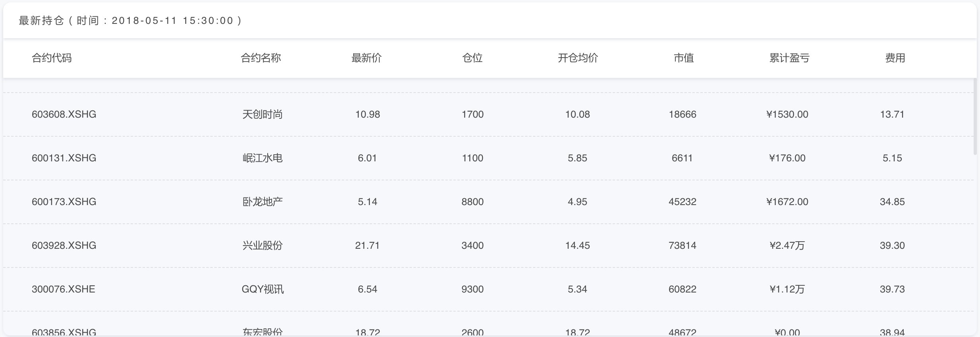The height and width of the screenshot is (337, 980).
Task: Open the 兴业股份 stock name
Action: [x=262, y=246]
